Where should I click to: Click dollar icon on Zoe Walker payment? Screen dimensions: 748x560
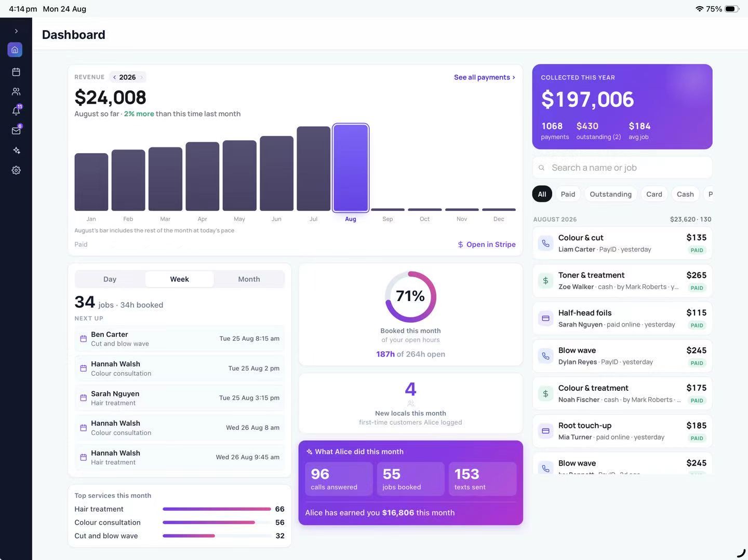click(x=545, y=281)
